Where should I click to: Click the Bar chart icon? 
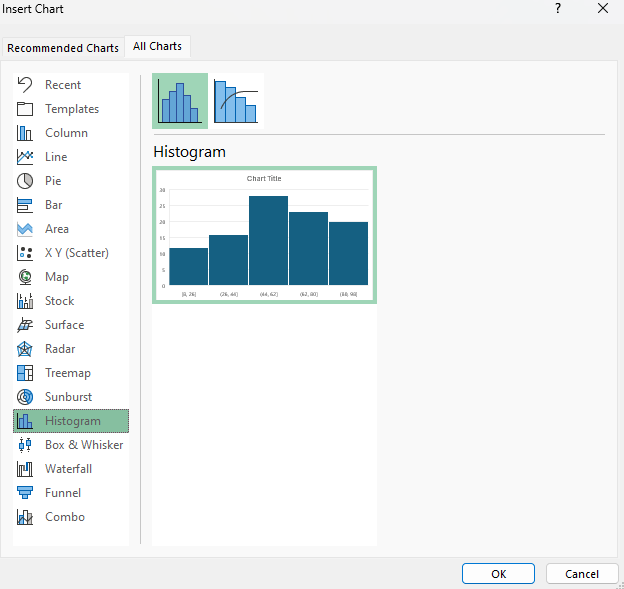tap(25, 205)
